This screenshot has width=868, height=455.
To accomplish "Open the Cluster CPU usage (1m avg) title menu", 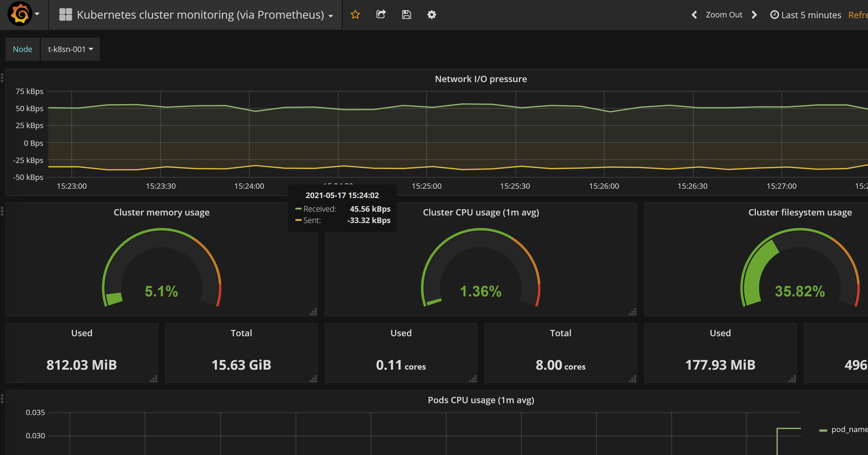I will [x=481, y=212].
